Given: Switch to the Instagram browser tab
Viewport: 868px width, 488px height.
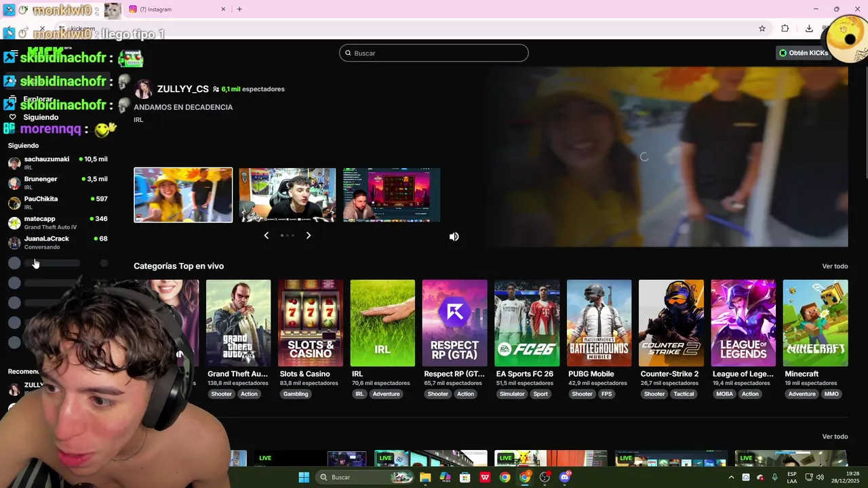Looking at the screenshot, I should click(178, 9).
